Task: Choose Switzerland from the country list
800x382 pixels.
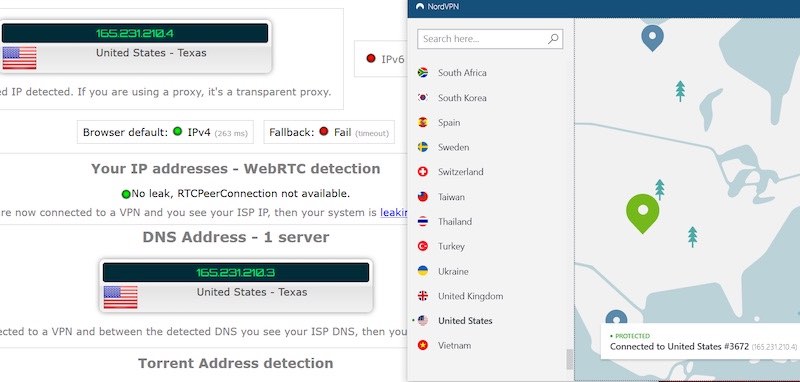Action: coord(461,172)
